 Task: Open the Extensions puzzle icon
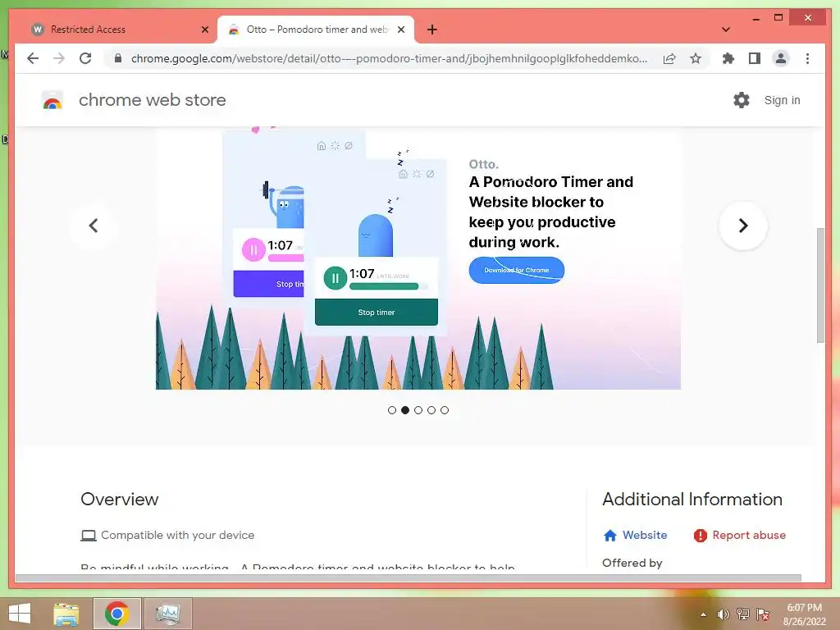pyautogui.click(x=728, y=58)
